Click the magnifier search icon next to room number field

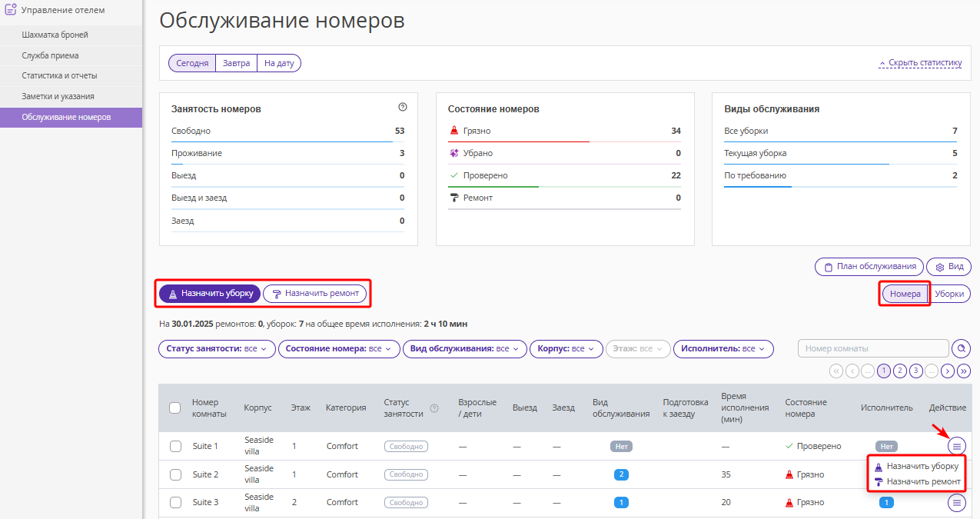coord(961,349)
